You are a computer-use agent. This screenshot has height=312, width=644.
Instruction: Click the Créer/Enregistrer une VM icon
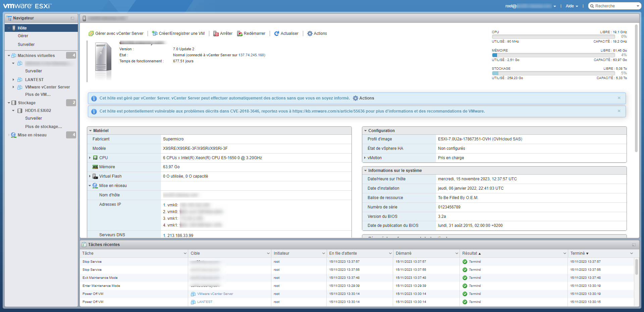155,34
